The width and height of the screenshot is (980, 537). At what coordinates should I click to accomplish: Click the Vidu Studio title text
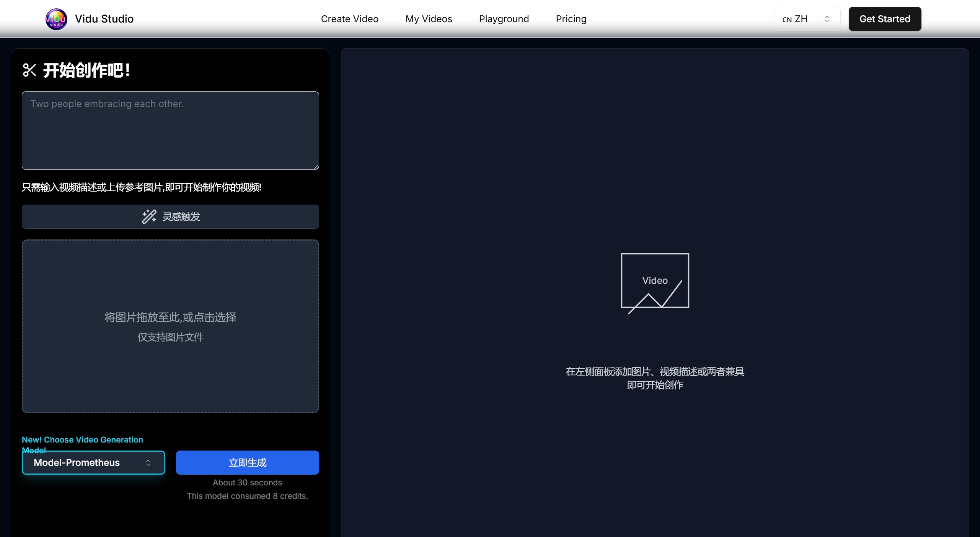[x=104, y=19]
